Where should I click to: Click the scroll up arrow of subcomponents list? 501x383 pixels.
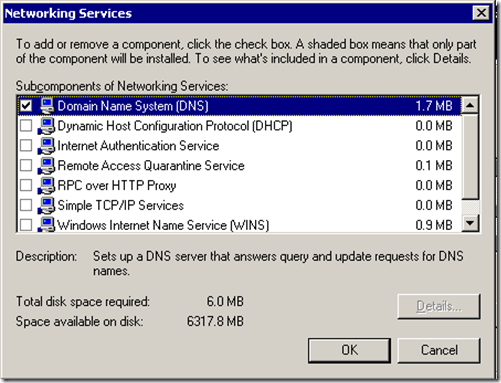tap(470, 105)
